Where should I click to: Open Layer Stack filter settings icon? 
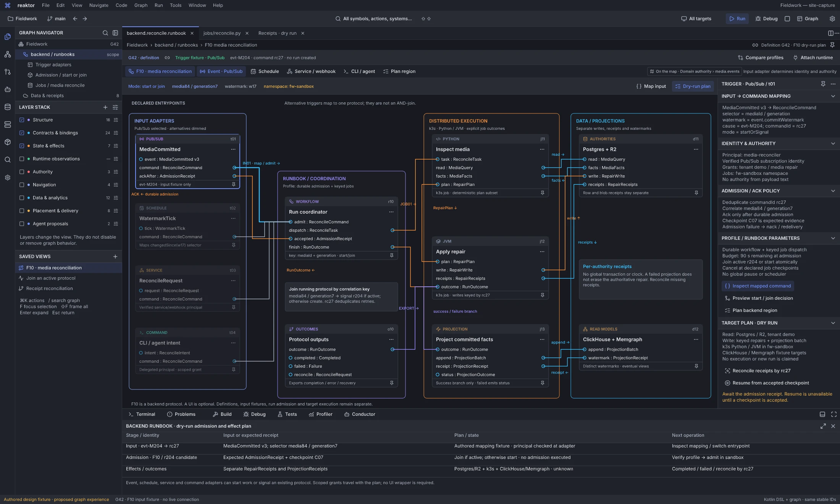[115, 107]
